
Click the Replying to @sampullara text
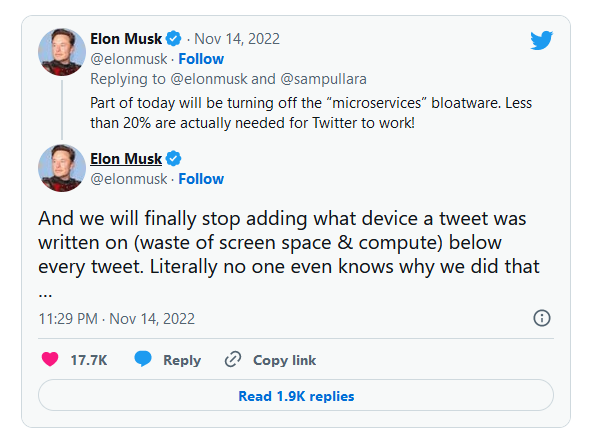[x=323, y=79]
